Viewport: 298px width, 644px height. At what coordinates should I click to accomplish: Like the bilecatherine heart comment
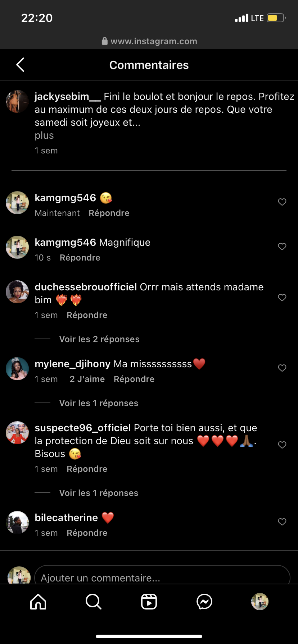click(x=282, y=522)
